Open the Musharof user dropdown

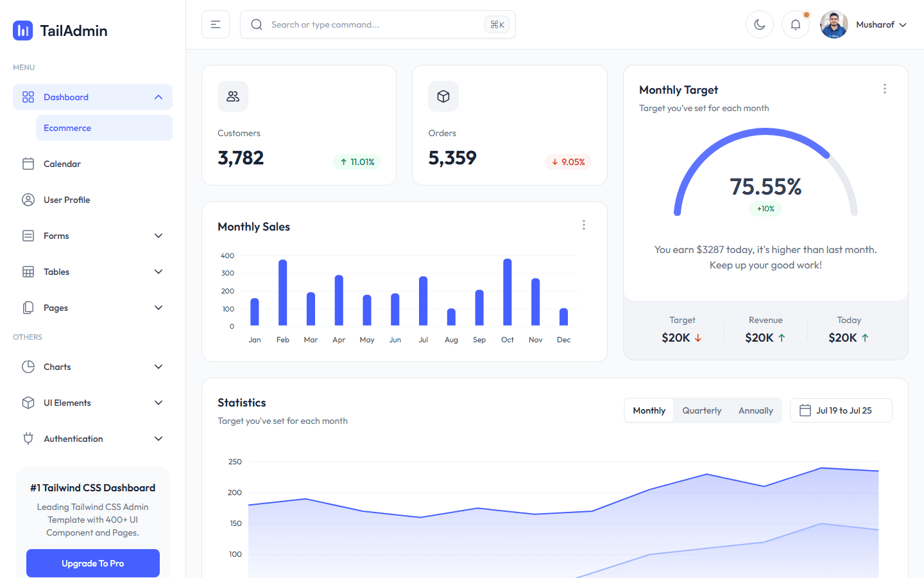tap(864, 24)
